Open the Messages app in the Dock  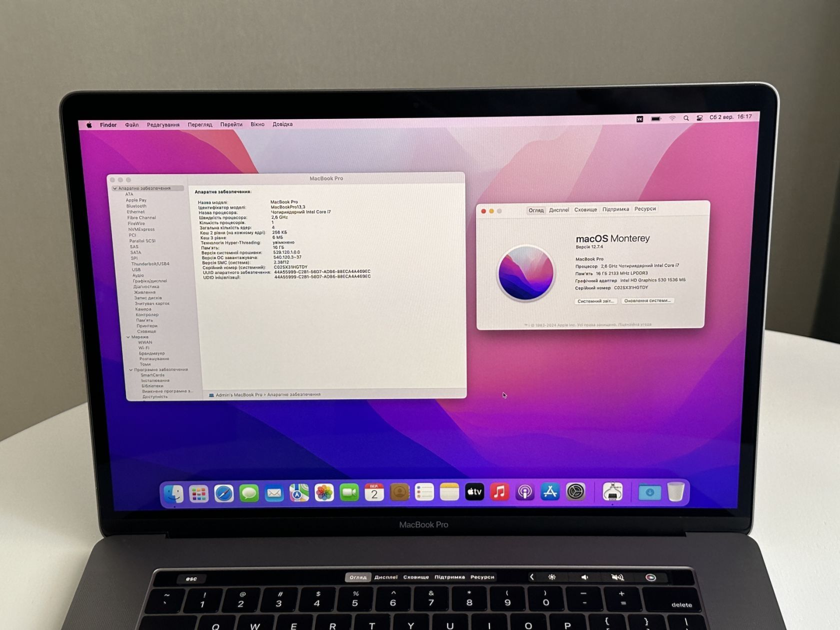[249, 493]
